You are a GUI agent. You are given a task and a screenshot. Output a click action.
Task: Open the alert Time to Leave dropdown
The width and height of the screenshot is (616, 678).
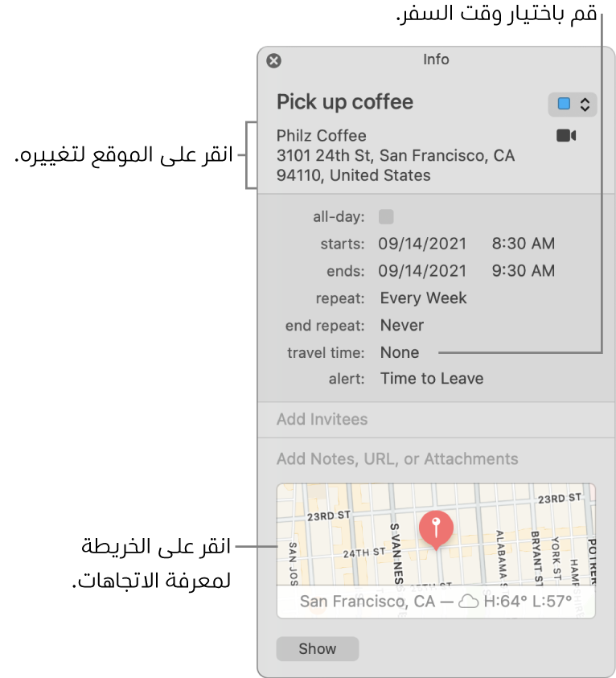point(431,378)
